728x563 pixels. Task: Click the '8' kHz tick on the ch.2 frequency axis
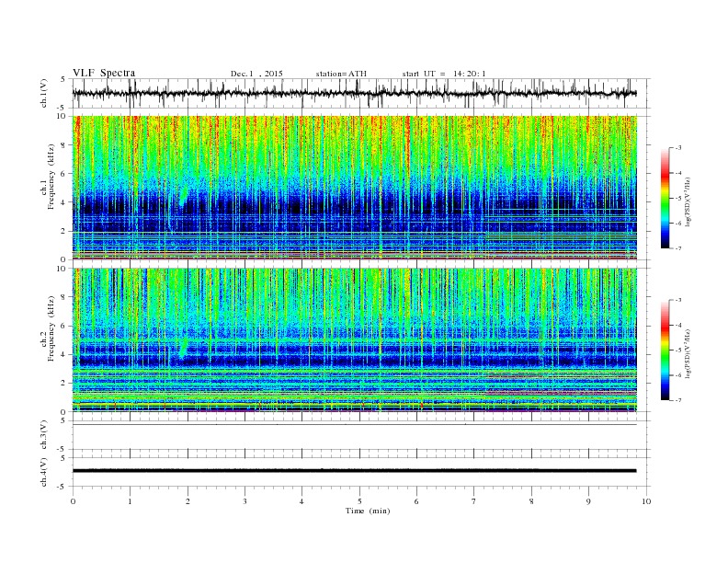[x=64, y=297]
